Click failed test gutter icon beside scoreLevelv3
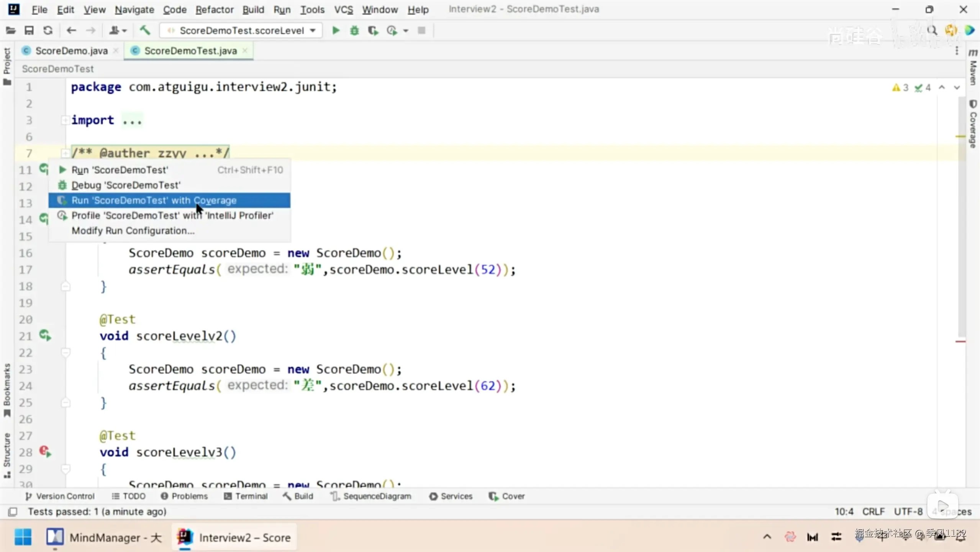Image resolution: width=980 pixels, height=552 pixels. click(x=45, y=452)
